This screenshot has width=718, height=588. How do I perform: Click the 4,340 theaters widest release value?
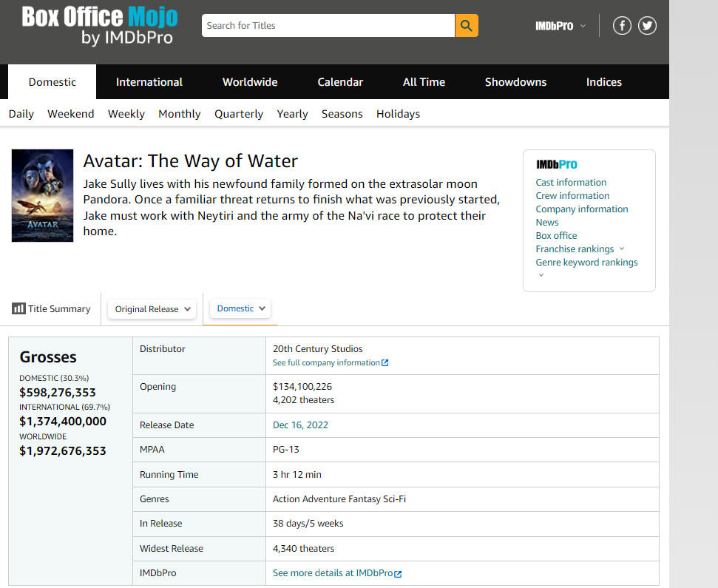304,548
